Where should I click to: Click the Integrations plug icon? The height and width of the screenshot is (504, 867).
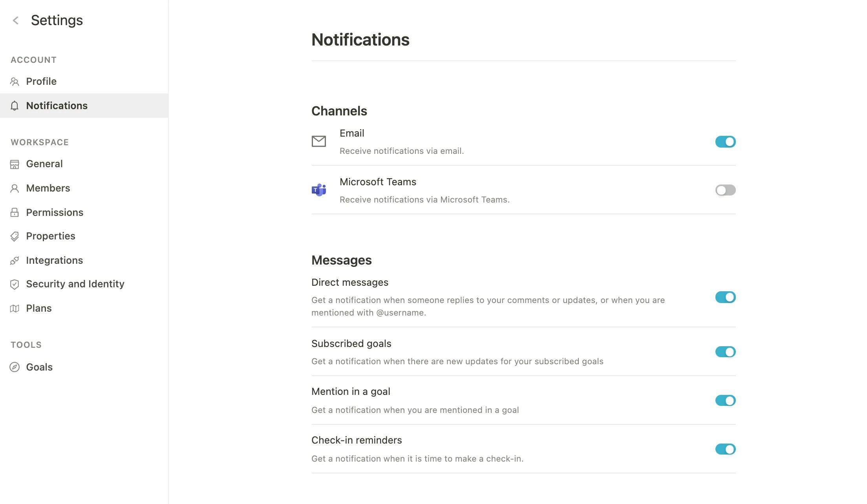point(15,261)
